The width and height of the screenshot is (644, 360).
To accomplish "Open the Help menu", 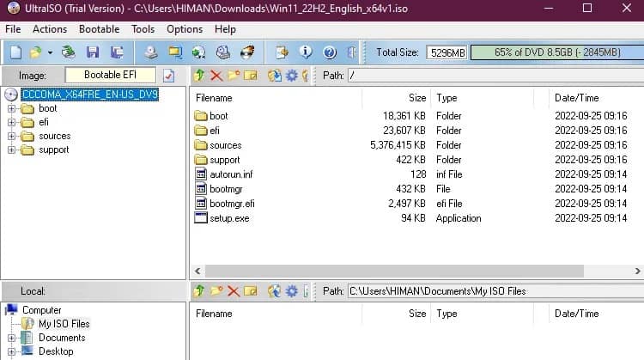I will tap(225, 29).
